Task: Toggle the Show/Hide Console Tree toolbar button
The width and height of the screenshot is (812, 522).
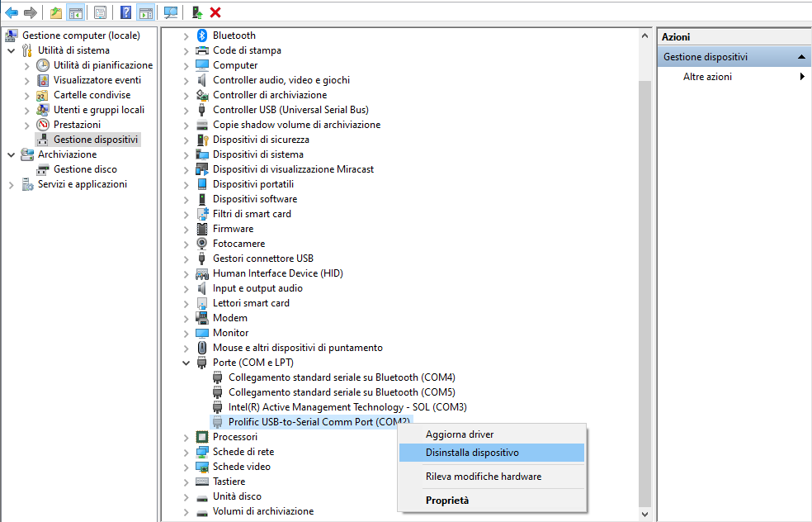Action: pos(76,12)
